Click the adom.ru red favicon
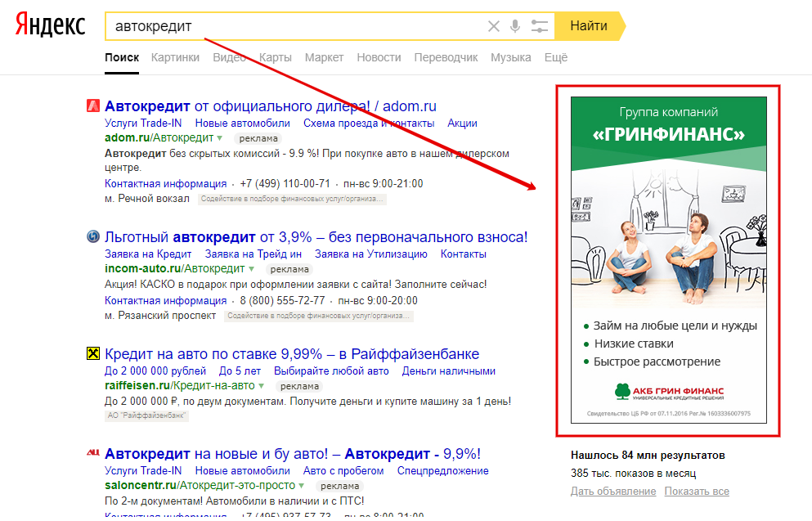The image size is (812, 521). tap(92, 106)
